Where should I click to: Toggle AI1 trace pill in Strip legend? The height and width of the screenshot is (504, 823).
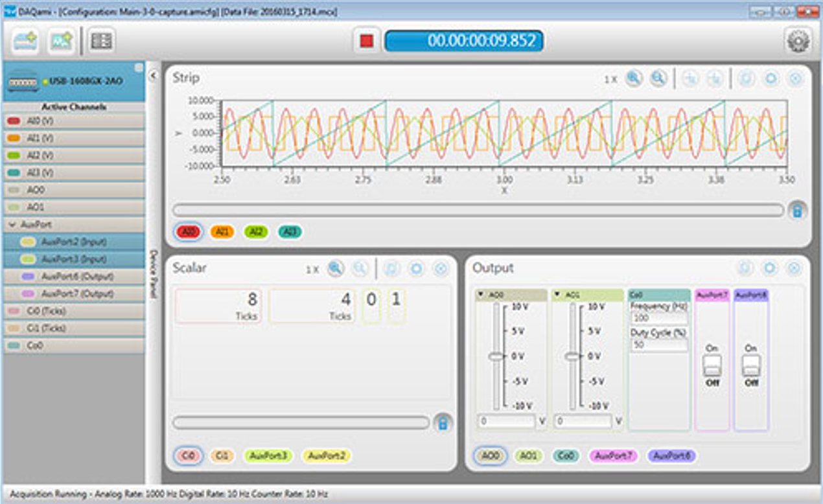(x=222, y=232)
